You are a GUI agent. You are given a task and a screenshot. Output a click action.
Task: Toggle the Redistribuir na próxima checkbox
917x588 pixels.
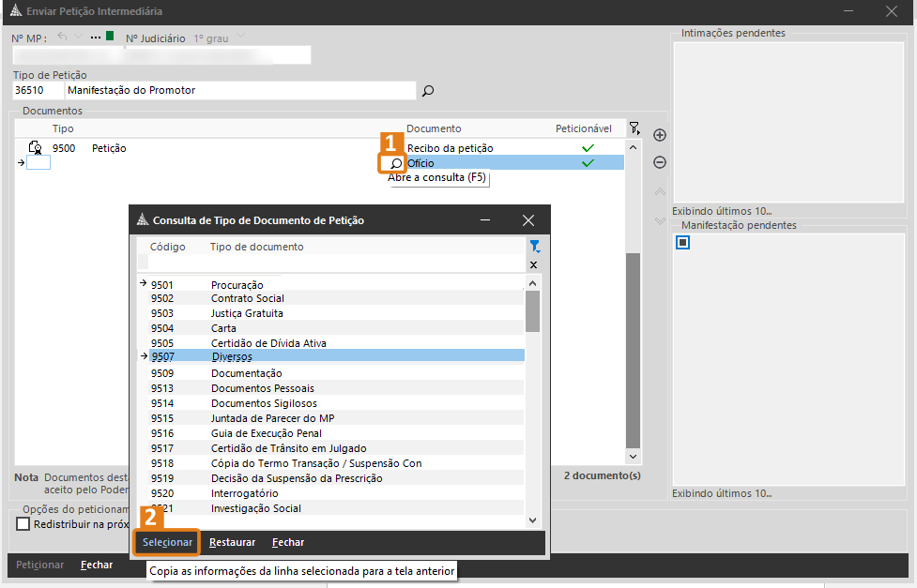pos(23,524)
